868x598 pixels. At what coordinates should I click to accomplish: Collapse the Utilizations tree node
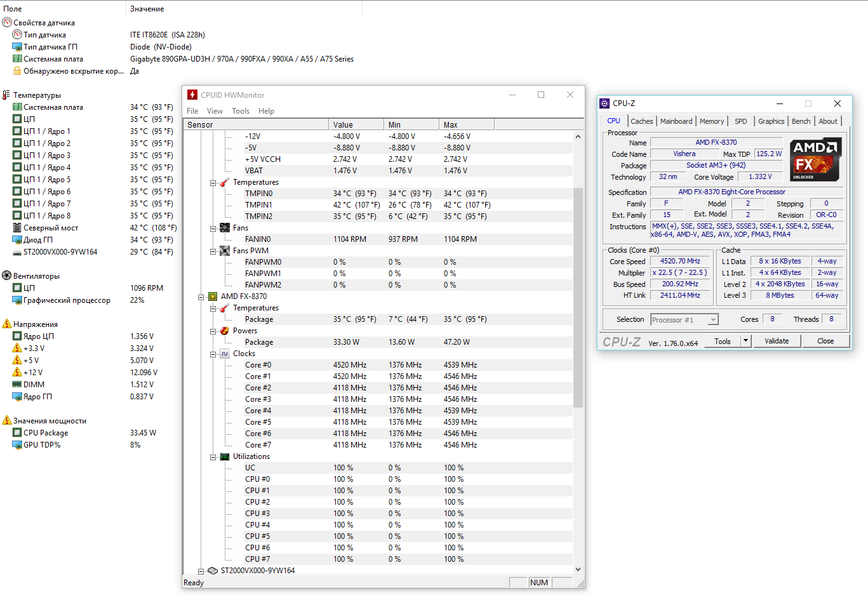click(213, 457)
